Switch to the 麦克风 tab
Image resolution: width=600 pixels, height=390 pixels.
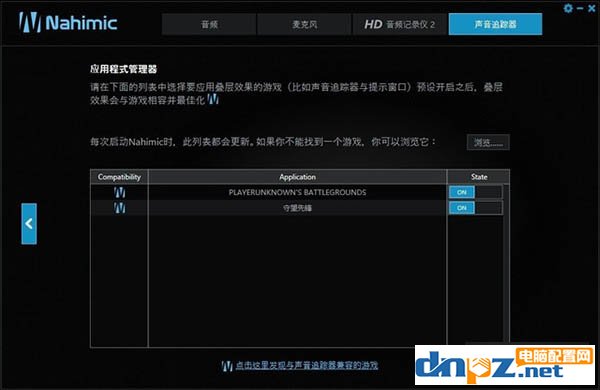coord(304,24)
